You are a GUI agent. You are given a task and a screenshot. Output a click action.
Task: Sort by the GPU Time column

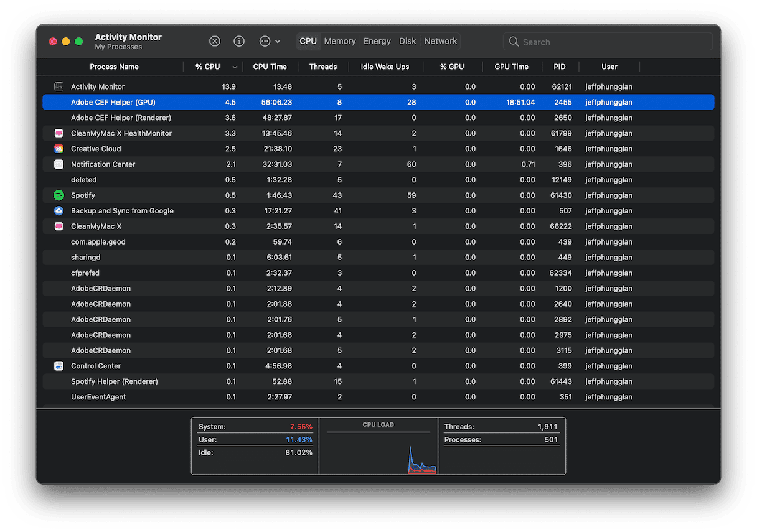coord(511,67)
